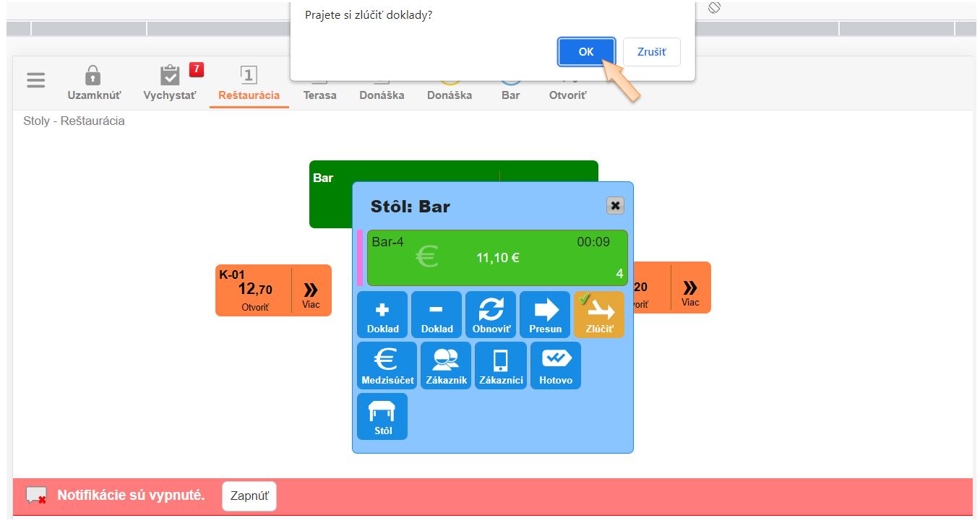Image resolution: width=980 pixels, height=523 pixels.
Task: Select the Presun move arrow icon
Action: 545,314
